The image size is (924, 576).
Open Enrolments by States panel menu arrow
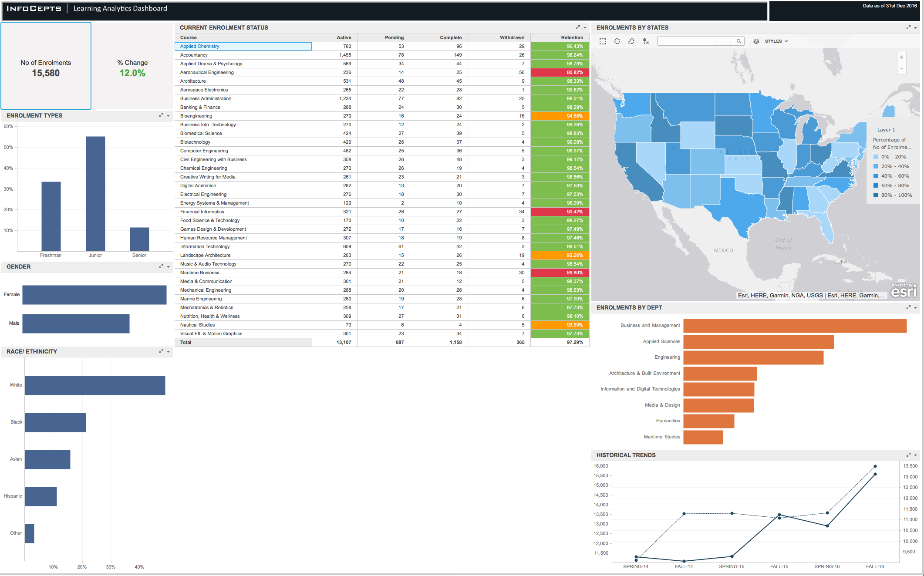[915, 27]
